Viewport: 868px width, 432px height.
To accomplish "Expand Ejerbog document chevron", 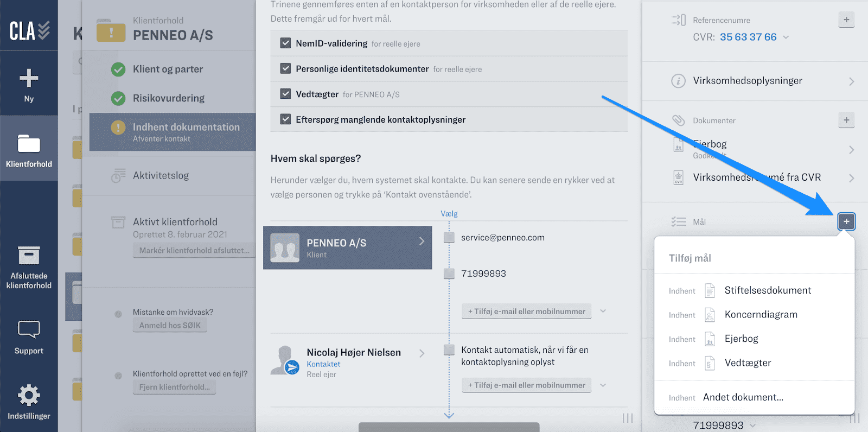I will pyautogui.click(x=851, y=150).
